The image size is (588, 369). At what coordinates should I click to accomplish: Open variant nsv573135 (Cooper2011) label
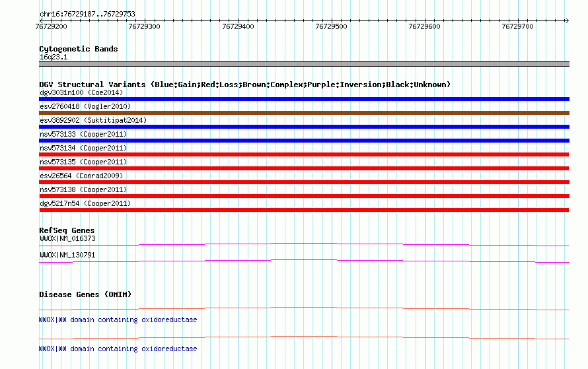(83, 162)
